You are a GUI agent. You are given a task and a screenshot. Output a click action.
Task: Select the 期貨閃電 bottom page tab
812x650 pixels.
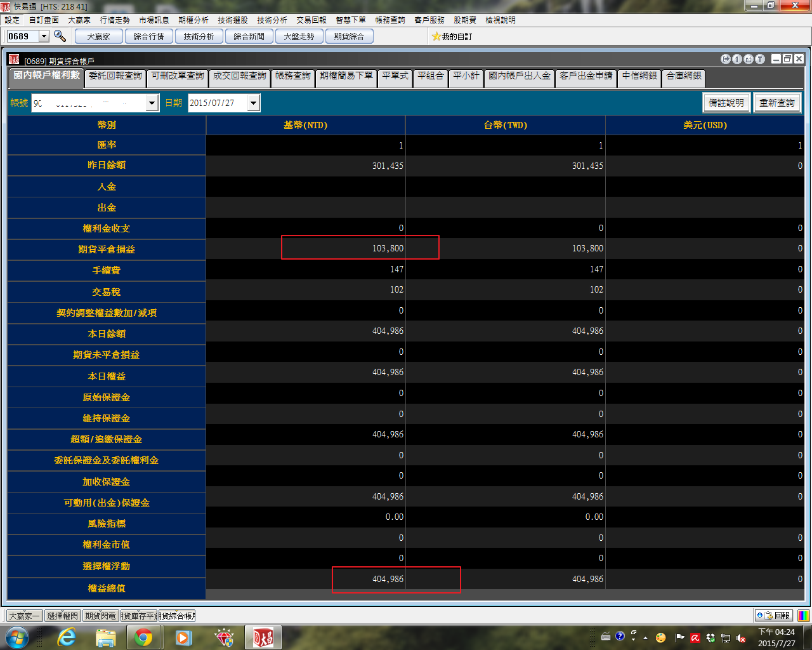[100, 616]
